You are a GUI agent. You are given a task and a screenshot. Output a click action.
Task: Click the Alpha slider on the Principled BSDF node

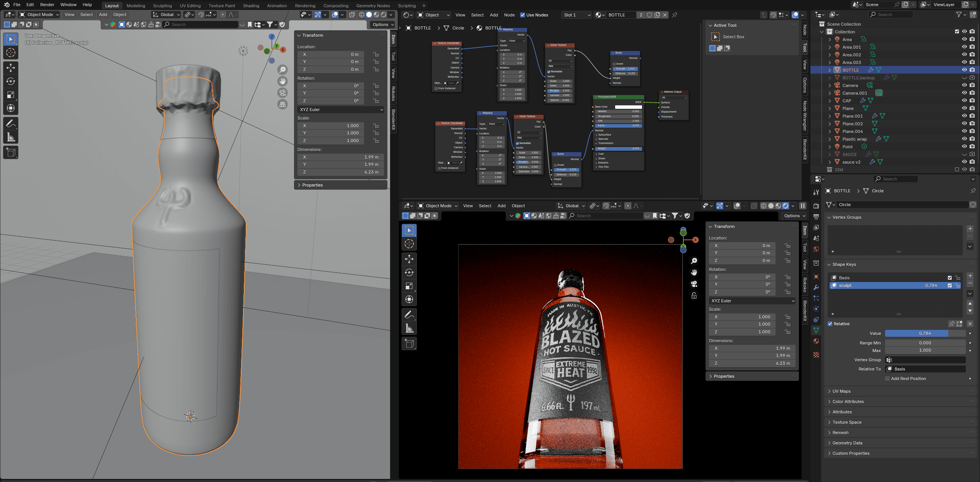coord(619,126)
